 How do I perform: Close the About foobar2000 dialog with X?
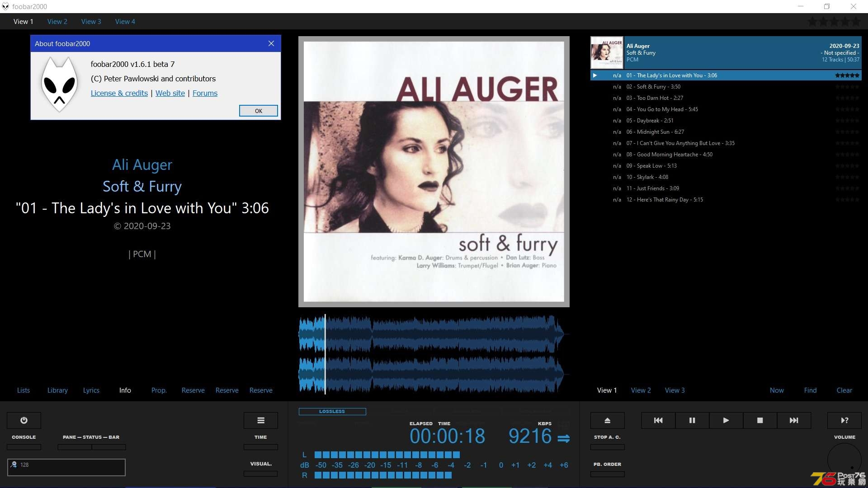point(271,43)
